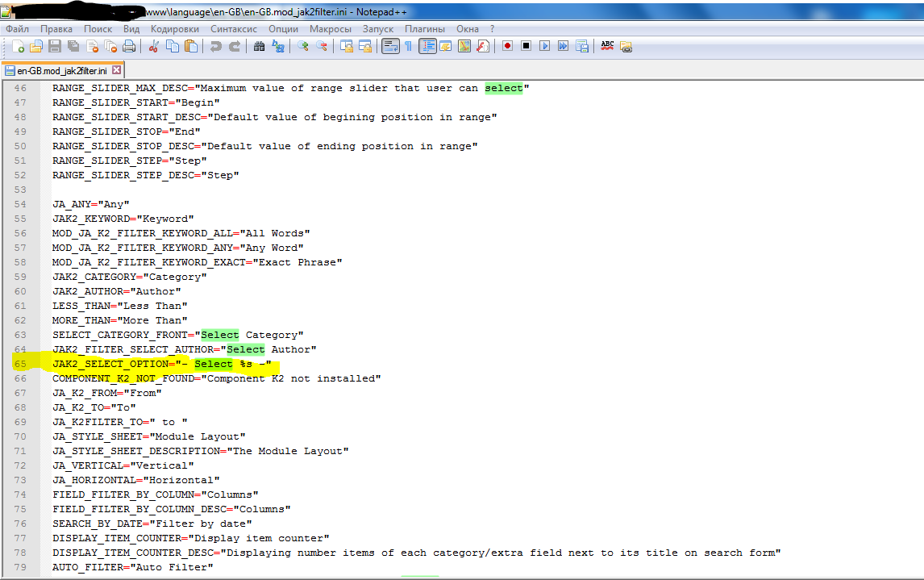The height and width of the screenshot is (580, 924).
Task: Click line DISPLAY_ITEM_COUNTER="Display item counter"
Action: coord(190,538)
